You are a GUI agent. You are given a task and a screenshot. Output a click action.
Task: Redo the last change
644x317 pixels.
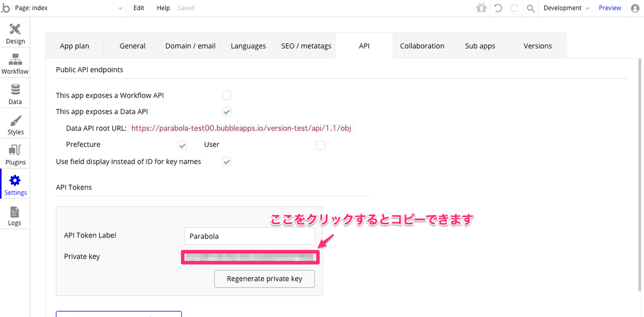pos(514,8)
